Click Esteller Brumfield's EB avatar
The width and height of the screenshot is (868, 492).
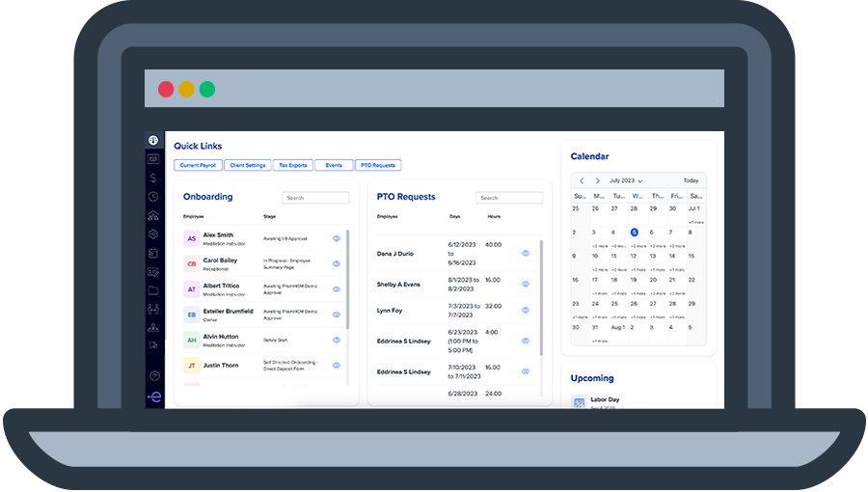click(x=192, y=314)
